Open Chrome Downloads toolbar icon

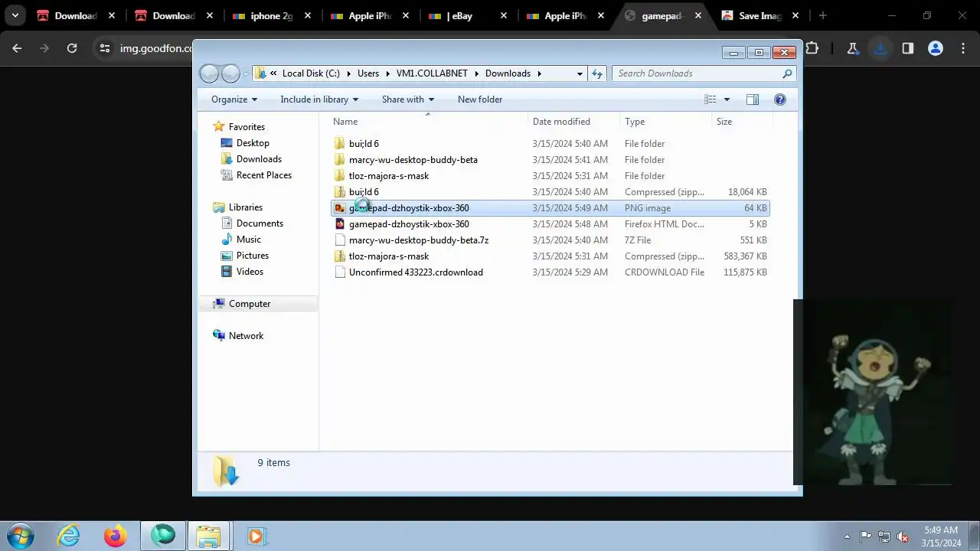[x=880, y=48]
